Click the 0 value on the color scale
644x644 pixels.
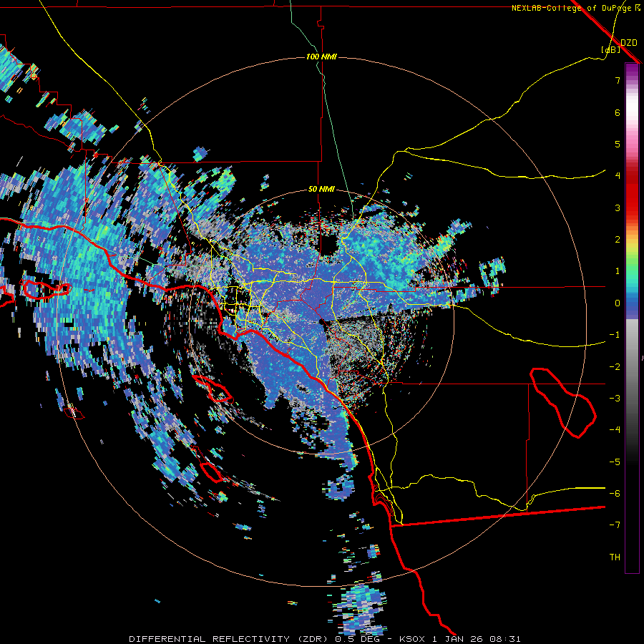click(x=618, y=303)
